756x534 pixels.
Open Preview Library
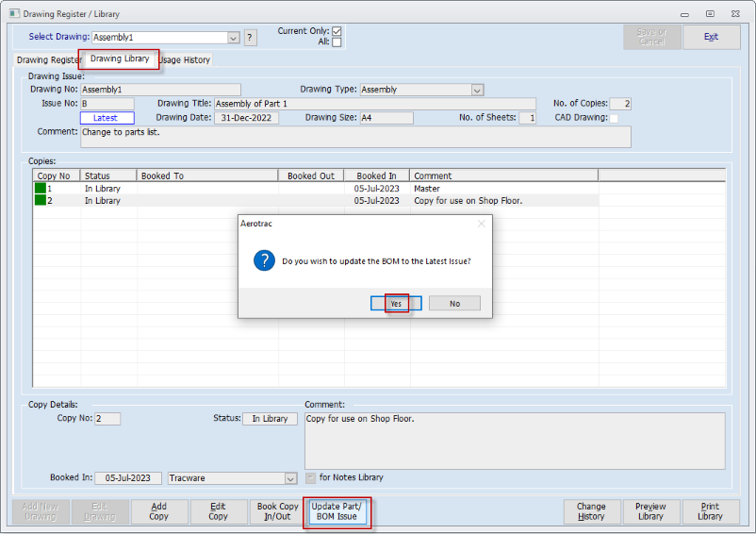[650, 511]
